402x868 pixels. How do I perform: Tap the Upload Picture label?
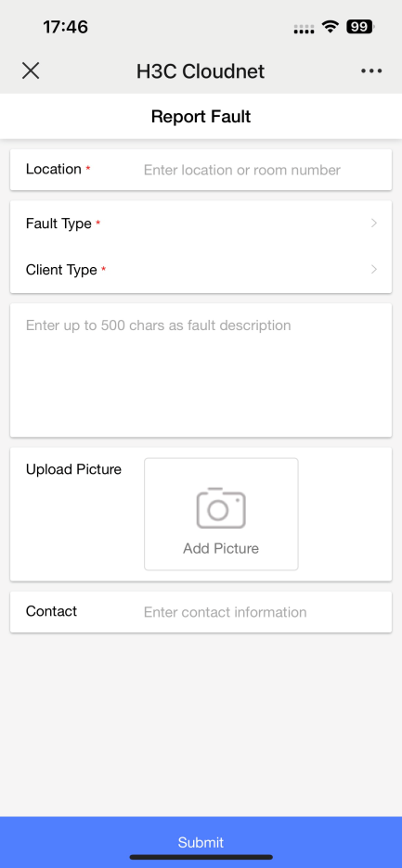click(x=73, y=469)
